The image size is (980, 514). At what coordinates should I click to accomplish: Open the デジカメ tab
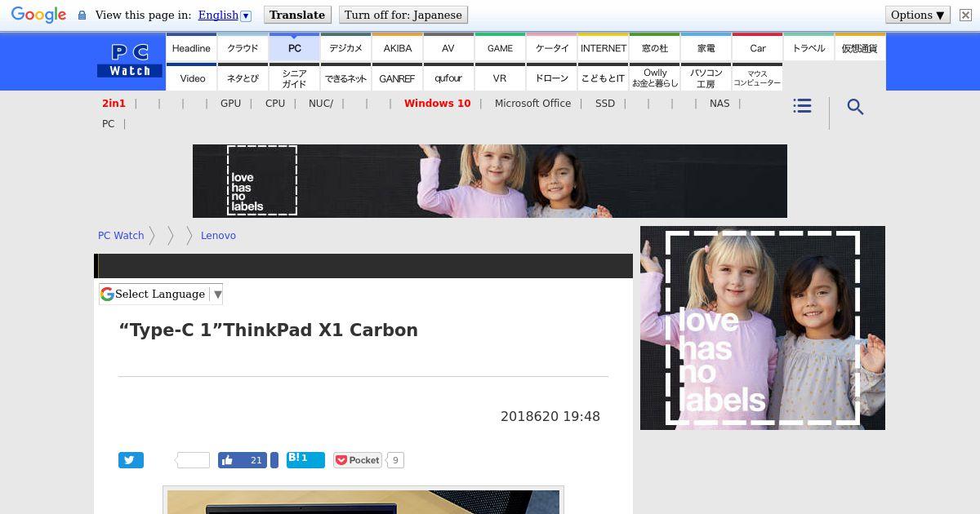[345, 47]
